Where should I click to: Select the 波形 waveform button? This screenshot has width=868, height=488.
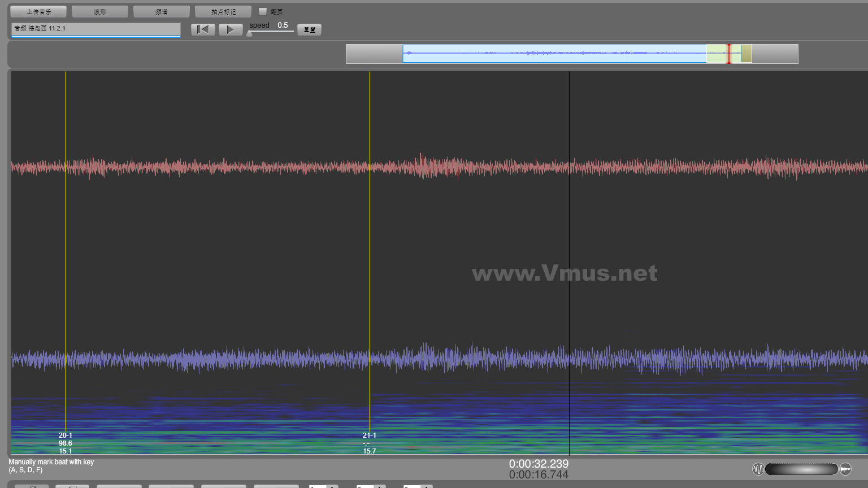pos(100,11)
